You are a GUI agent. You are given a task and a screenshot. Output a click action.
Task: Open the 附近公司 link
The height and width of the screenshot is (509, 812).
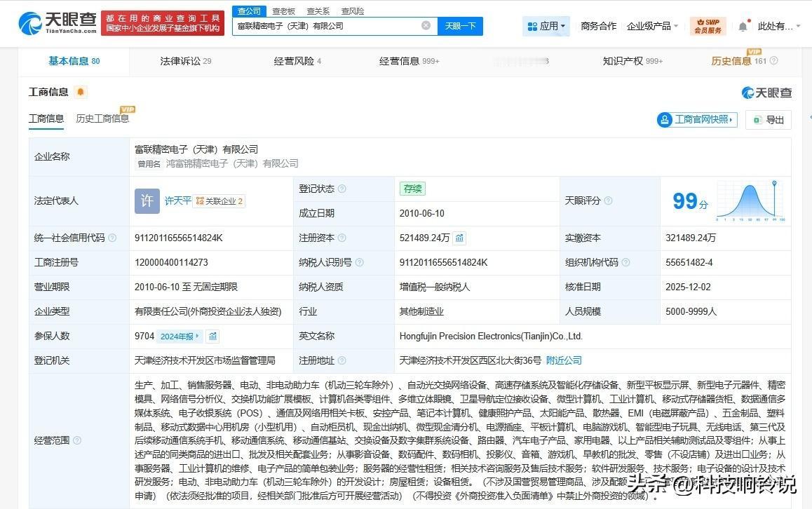[x=562, y=360]
